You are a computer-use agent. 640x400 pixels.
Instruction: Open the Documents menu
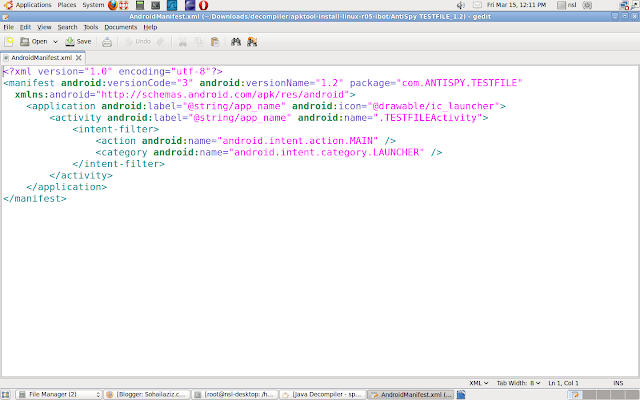[x=120, y=27]
